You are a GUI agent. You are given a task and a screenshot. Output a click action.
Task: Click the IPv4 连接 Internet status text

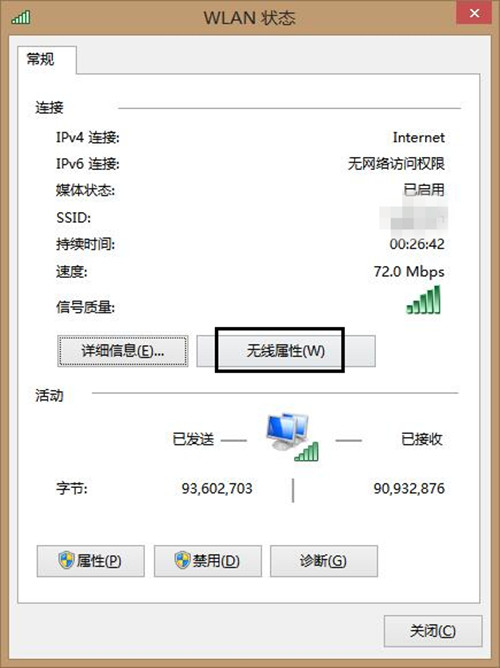(419, 138)
